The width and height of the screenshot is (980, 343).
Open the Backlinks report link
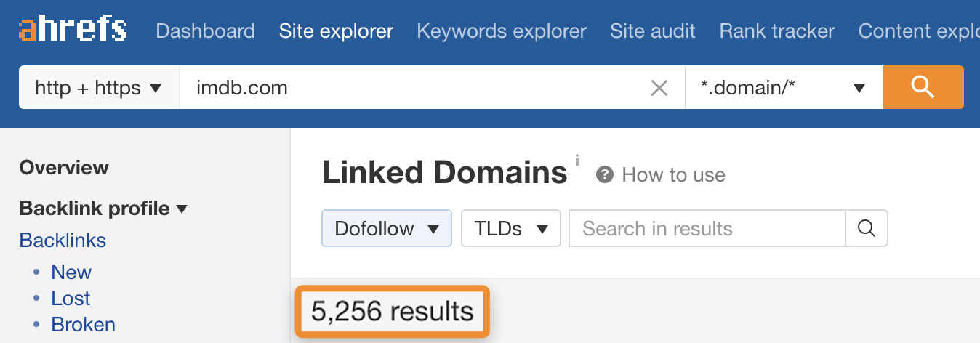63,241
